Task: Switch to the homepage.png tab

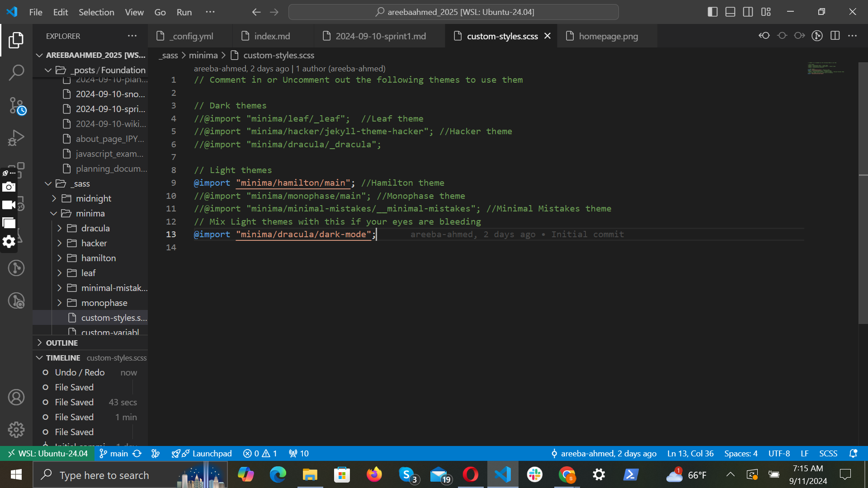Action: pos(608,36)
